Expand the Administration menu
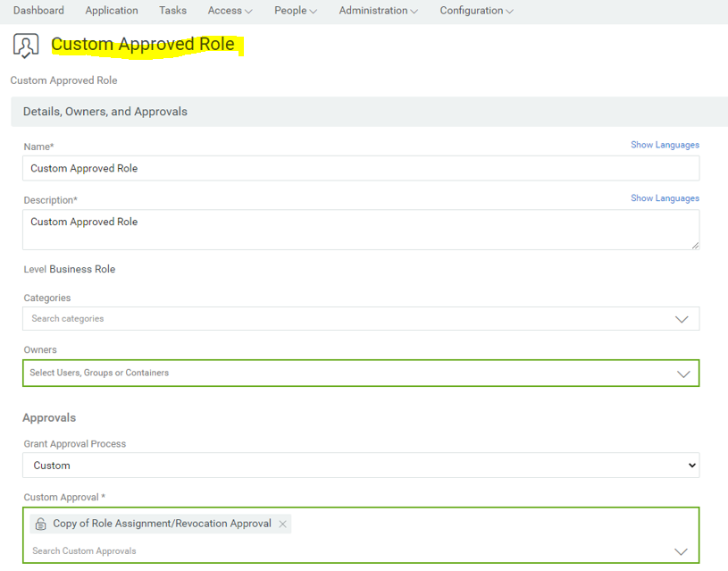Screen dimensions: 728x571 pyautogui.click(x=379, y=11)
